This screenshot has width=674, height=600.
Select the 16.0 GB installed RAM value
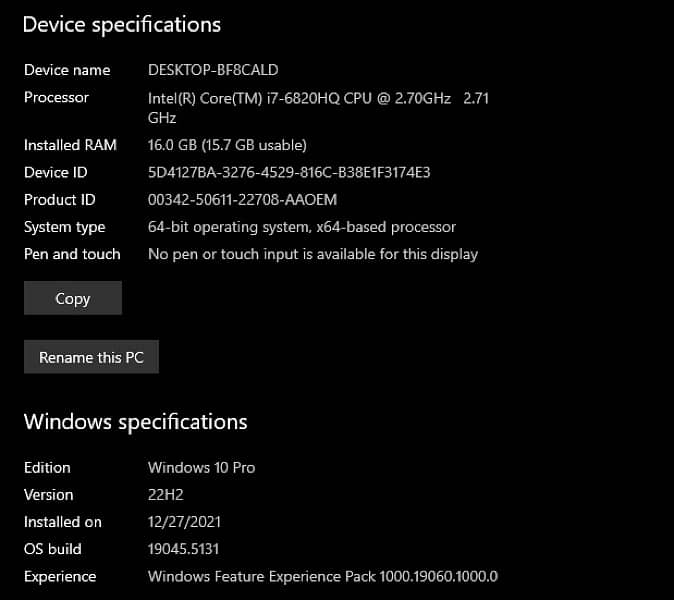227,145
